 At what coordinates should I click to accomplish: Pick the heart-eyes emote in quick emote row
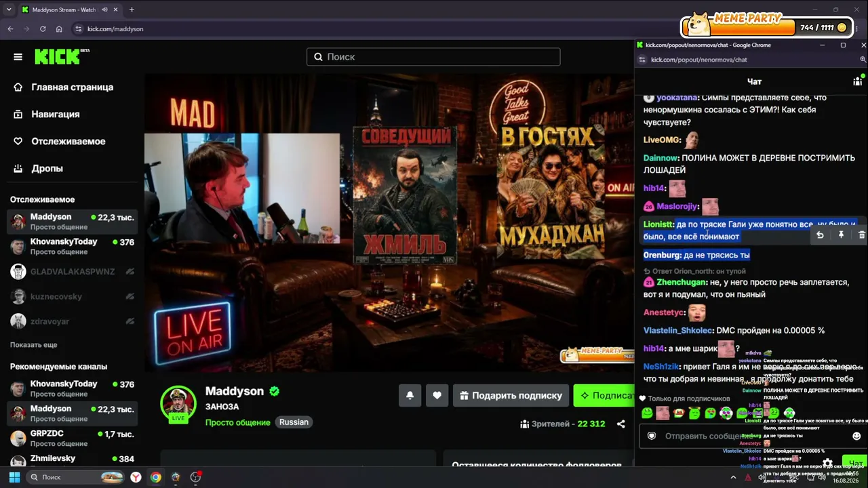coord(710,413)
